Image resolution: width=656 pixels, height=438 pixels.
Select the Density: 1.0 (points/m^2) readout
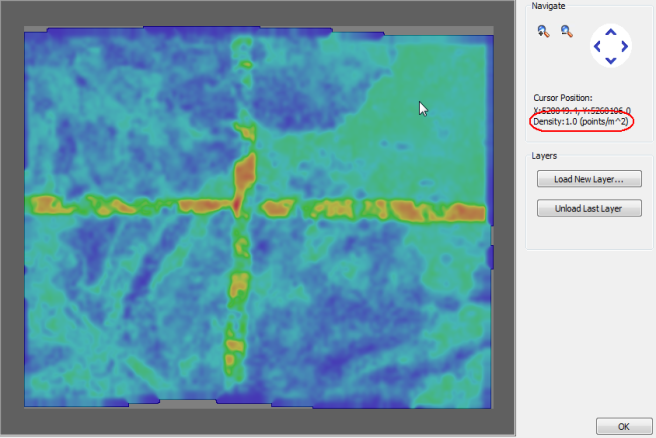[x=581, y=122]
